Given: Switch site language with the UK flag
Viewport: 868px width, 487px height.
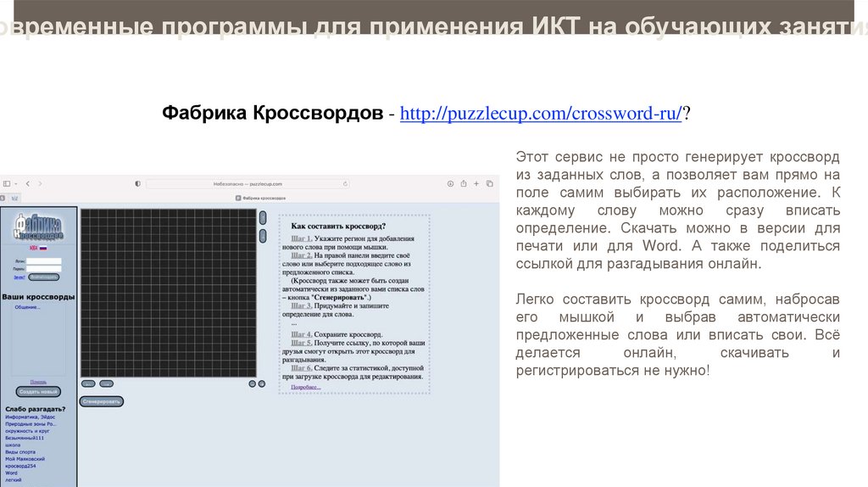Looking at the screenshot, I should 33,249.
